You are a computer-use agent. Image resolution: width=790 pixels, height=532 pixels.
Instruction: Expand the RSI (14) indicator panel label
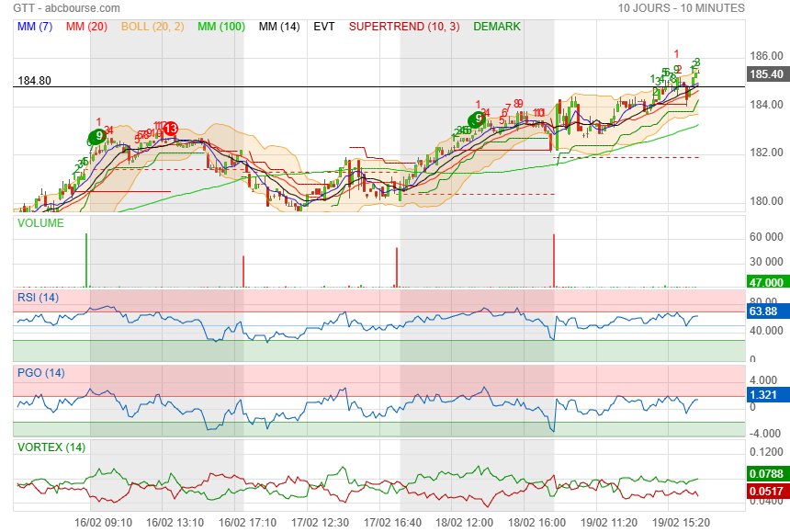pyautogui.click(x=38, y=297)
